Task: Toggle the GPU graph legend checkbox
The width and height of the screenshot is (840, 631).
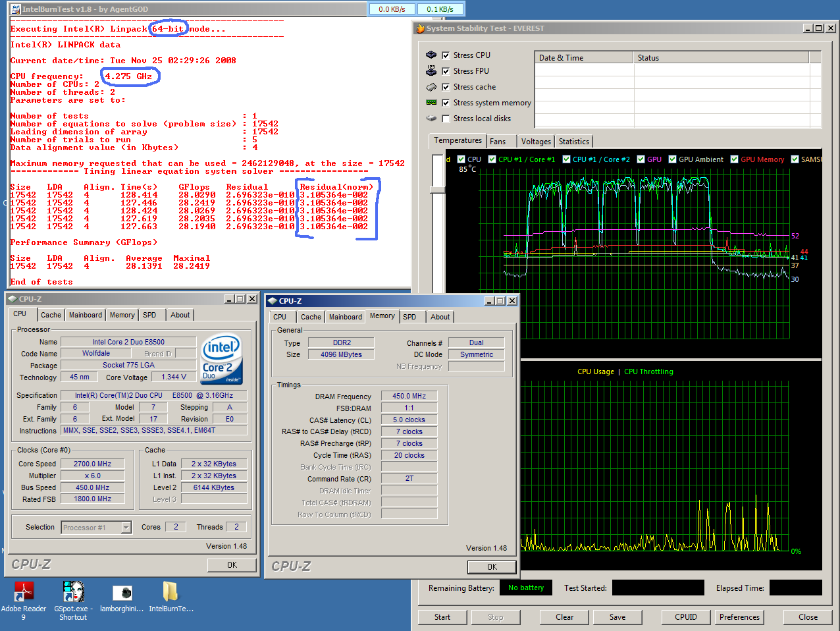Action: coord(641,159)
